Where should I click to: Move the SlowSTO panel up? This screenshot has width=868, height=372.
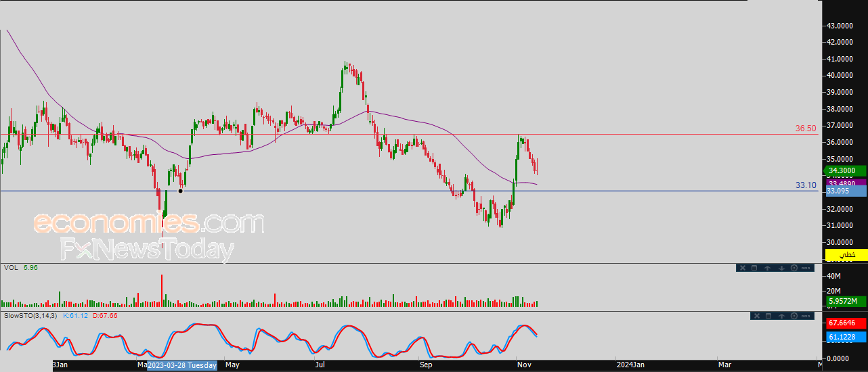tap(781, 316)
